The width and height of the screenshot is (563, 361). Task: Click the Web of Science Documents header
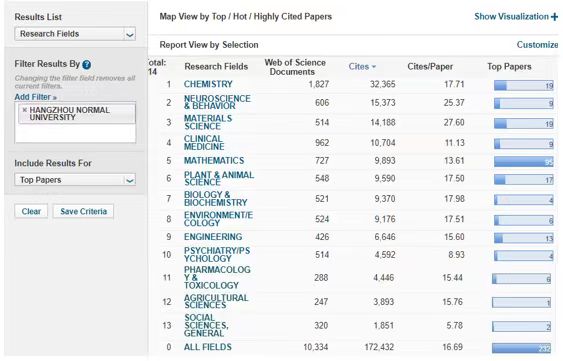295,67
